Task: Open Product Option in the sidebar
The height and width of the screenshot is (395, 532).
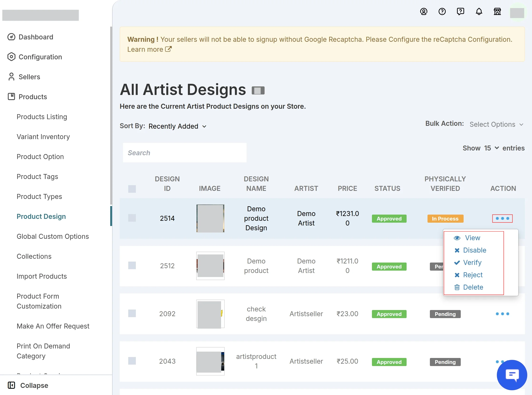Action: (40, 157)
